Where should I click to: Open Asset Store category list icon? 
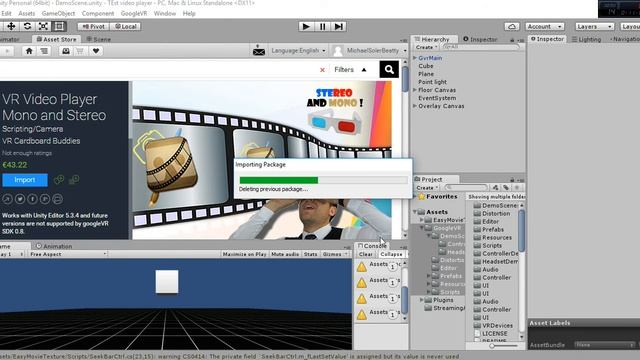[x=44, y=51]
